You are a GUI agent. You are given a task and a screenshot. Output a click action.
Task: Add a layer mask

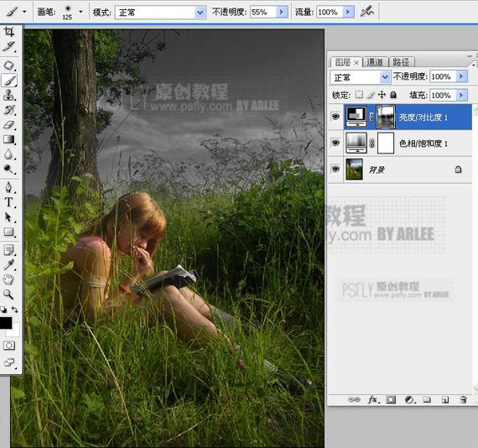[391, 399]
